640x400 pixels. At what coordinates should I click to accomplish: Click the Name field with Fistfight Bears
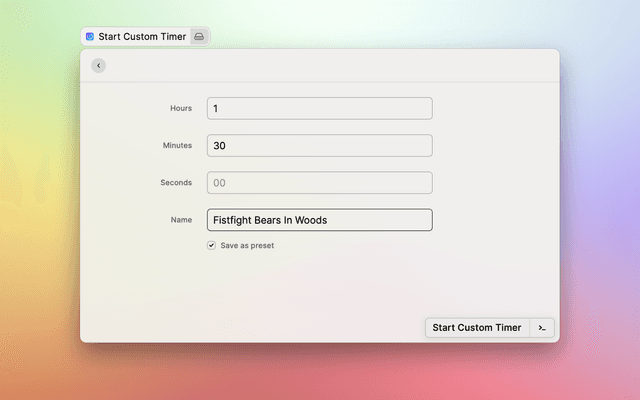[x=319, y=220]
